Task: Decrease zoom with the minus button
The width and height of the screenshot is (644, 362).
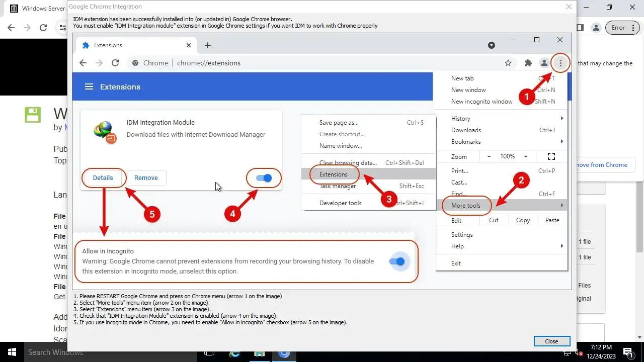Action: [489, 156]
